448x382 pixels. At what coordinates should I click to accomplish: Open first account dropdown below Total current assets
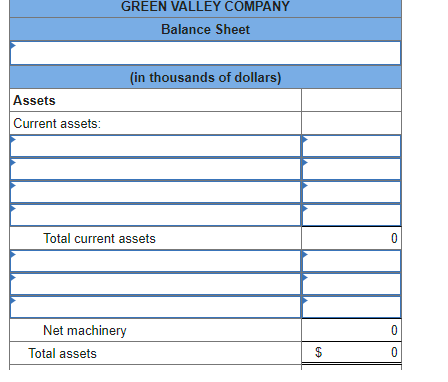point(155,261)
